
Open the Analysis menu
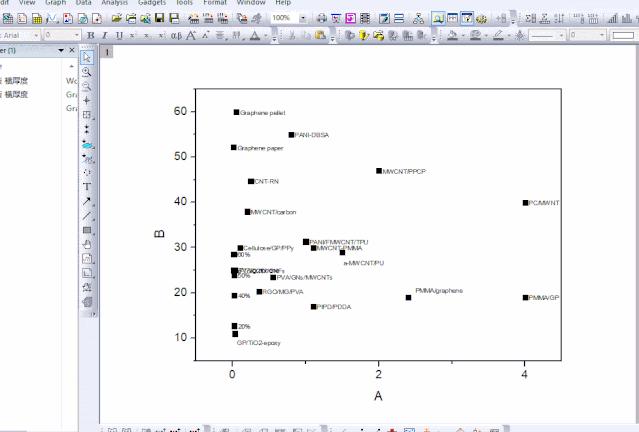coord(115,2)
